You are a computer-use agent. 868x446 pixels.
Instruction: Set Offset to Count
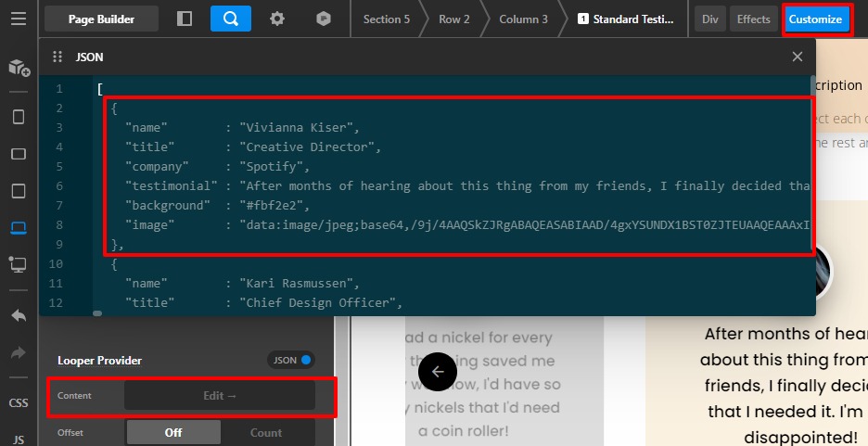[x=266, y=432]
